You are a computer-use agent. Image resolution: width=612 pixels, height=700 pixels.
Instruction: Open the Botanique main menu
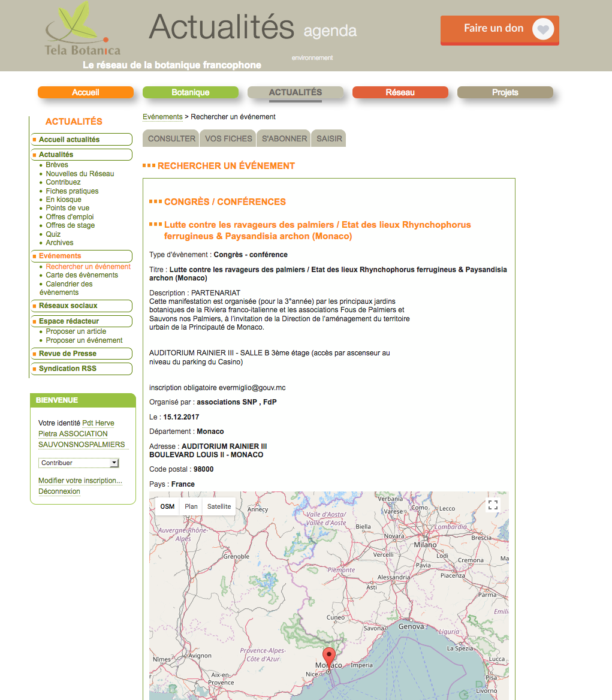pyautogui.click(x=191, y=92)
